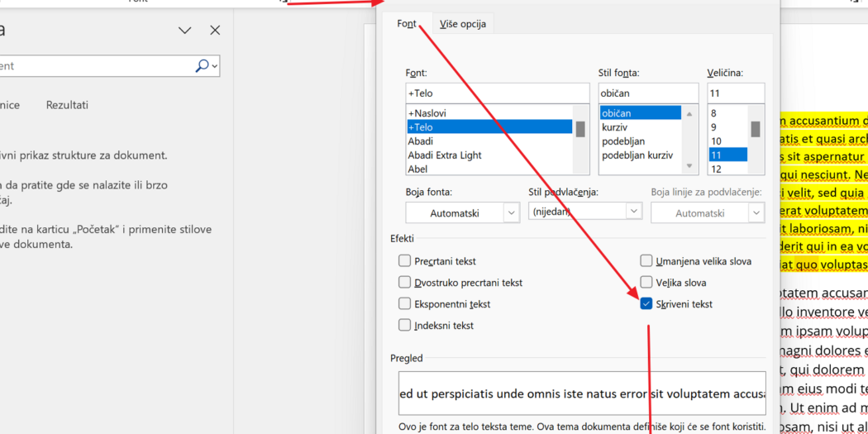Image resolution: width=868 pixels, height=434 pixels.
Task: Select Abadi font in list
Action: [x=489, y=141]
